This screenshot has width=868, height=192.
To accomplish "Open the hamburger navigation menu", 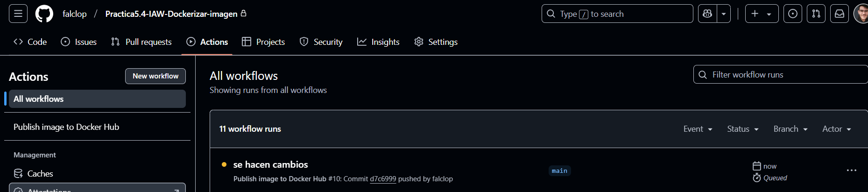I will 18,14.
